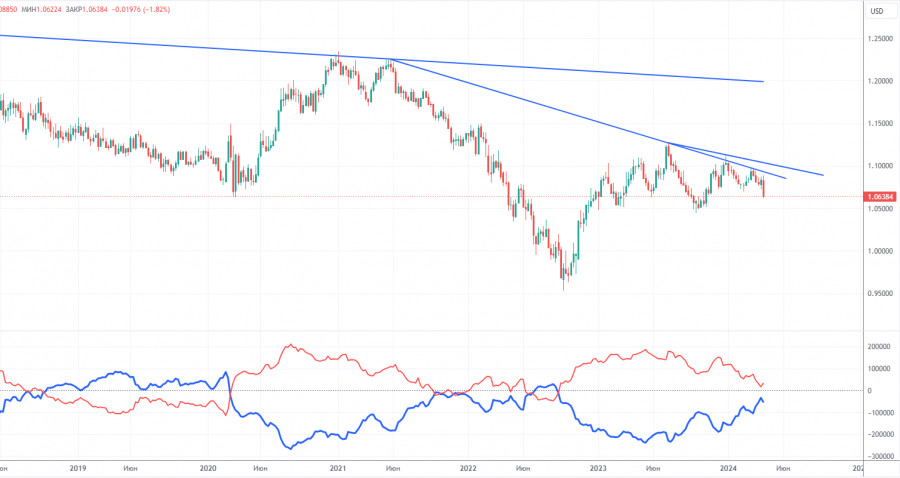The height and width of the screenshot is (478, 900).
Task: Click the 1.20000 price scale label
Action: pos(880,81)
